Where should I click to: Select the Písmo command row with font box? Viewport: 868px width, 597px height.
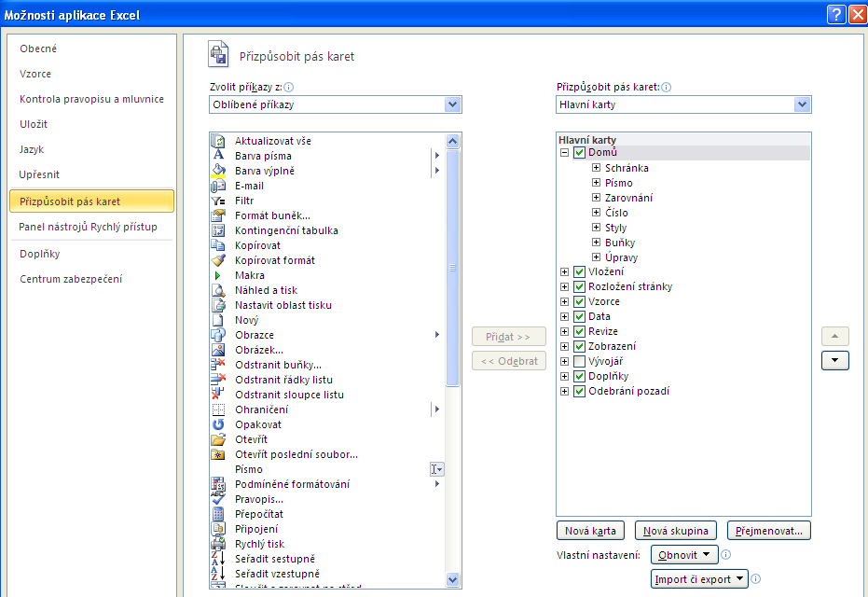click(327, 469)
